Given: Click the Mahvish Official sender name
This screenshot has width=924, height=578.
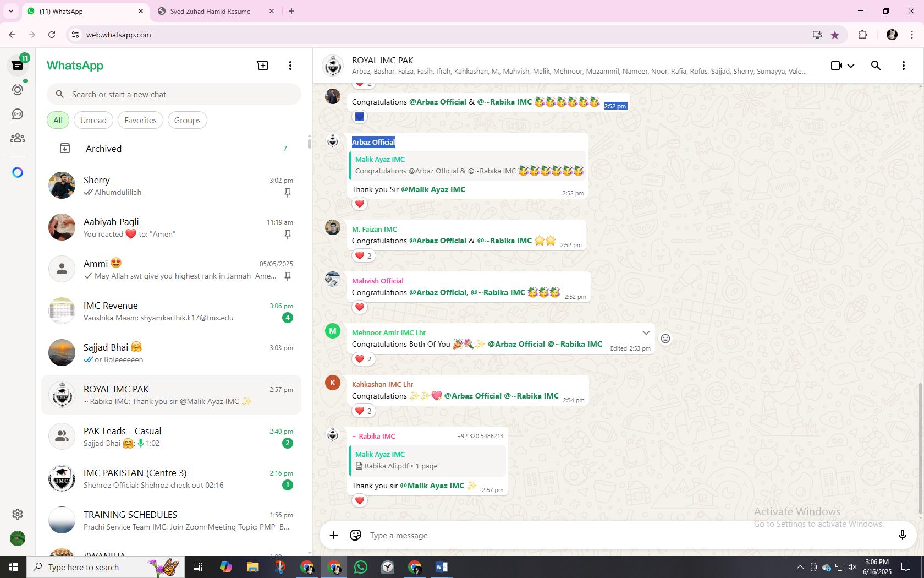Looking at the screenshot, I should coord(377,281).
